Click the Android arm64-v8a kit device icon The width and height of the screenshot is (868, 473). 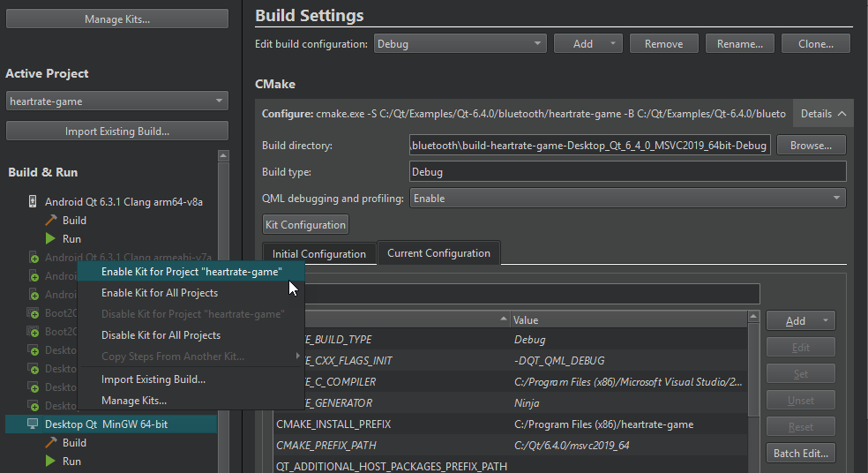tap(34, 202)
